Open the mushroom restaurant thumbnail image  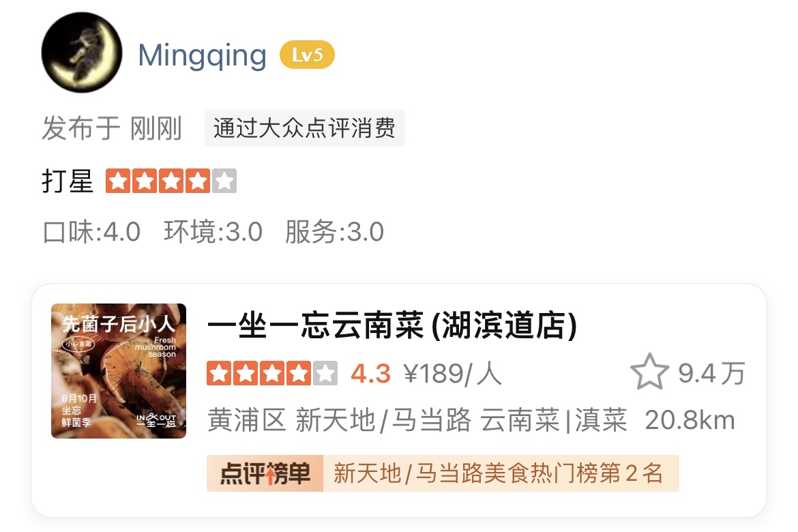point(119,370)
